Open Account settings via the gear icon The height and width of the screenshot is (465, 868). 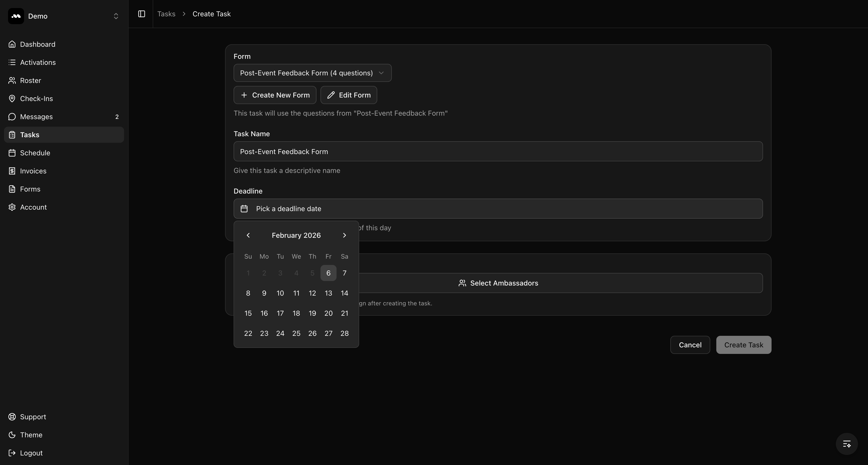pyautogui.click(x=12, y=207)
